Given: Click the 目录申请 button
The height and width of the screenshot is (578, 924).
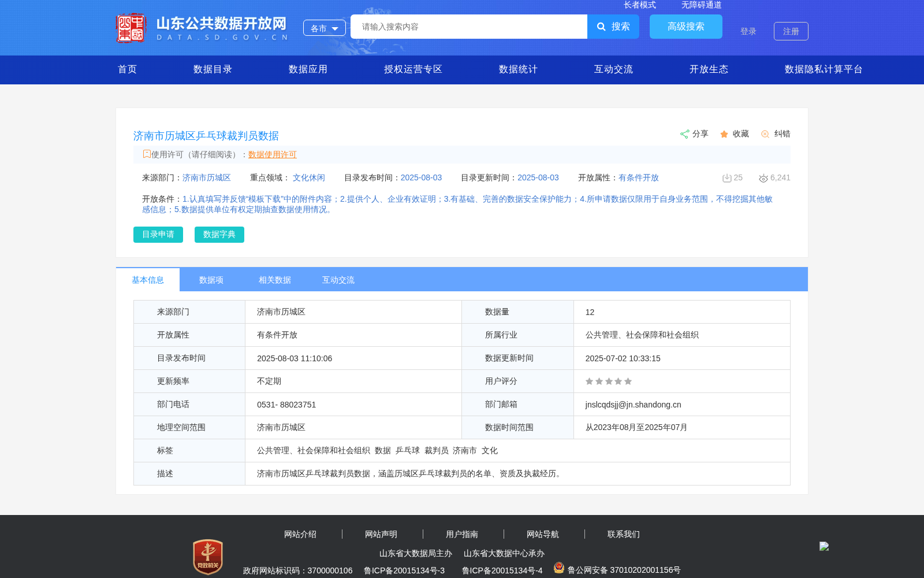Looking at the screenshot, I should (x=158, y=235).
